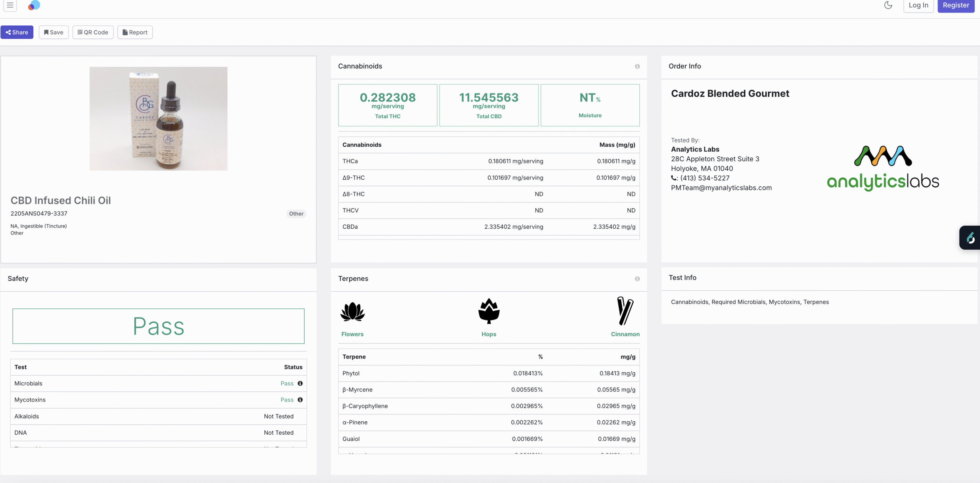Click the Analytics Labs logo
The height and width of the screenshot is (483, 980).
click(883, 168)
